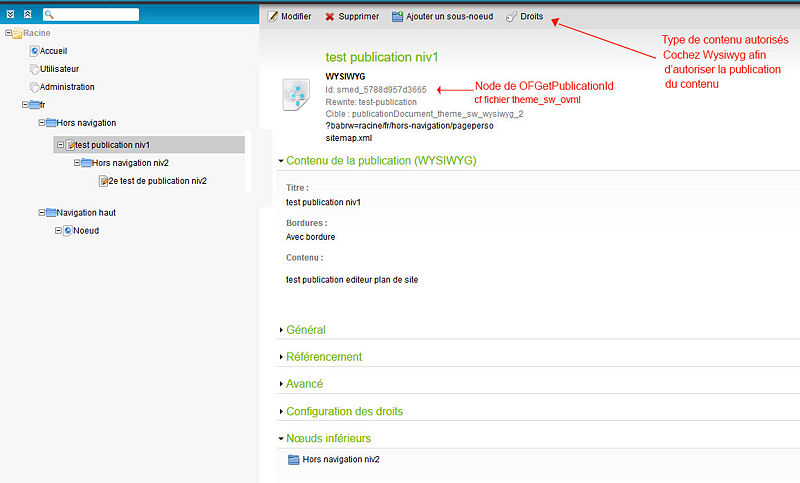Click the folder icon beside Hors navigation niv2 under Nœuds inférieurs

click(293, 460)
